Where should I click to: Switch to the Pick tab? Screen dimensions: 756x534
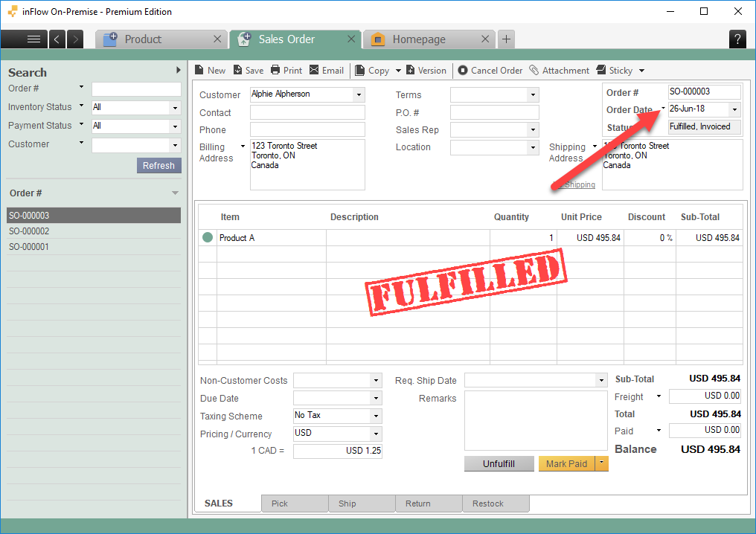tap(280, 504)
